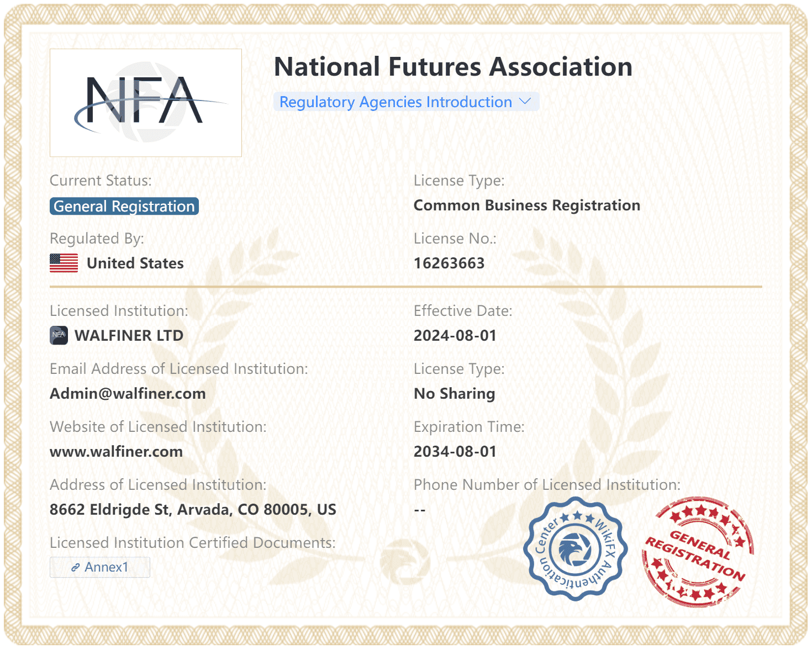Click the 2034-08-01 expiration date
812x650 pixels.
pyautogui.click(x=455, y=451)
